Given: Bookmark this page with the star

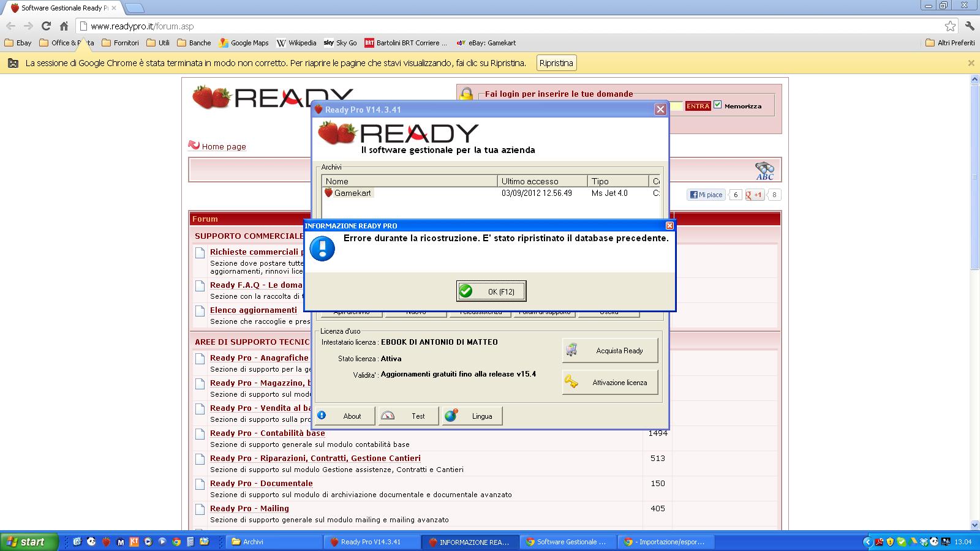Looking at the screenshot, I should 950,26.
